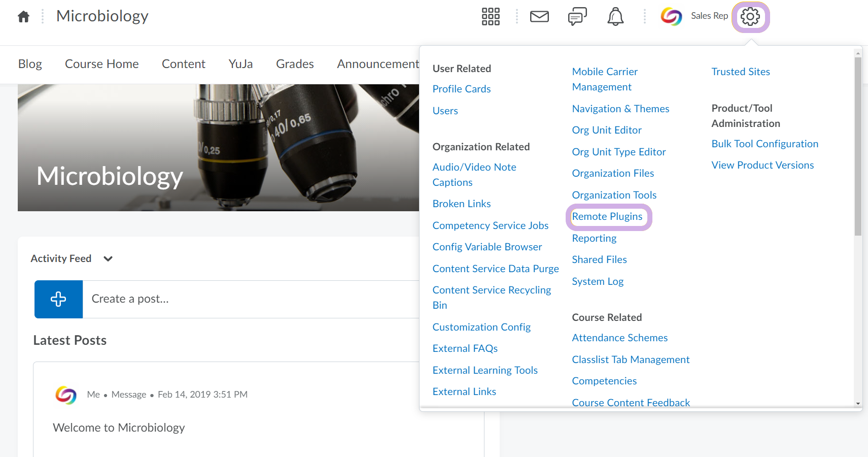
Task: Open Profile Cards link
Action: coord(462,89)
